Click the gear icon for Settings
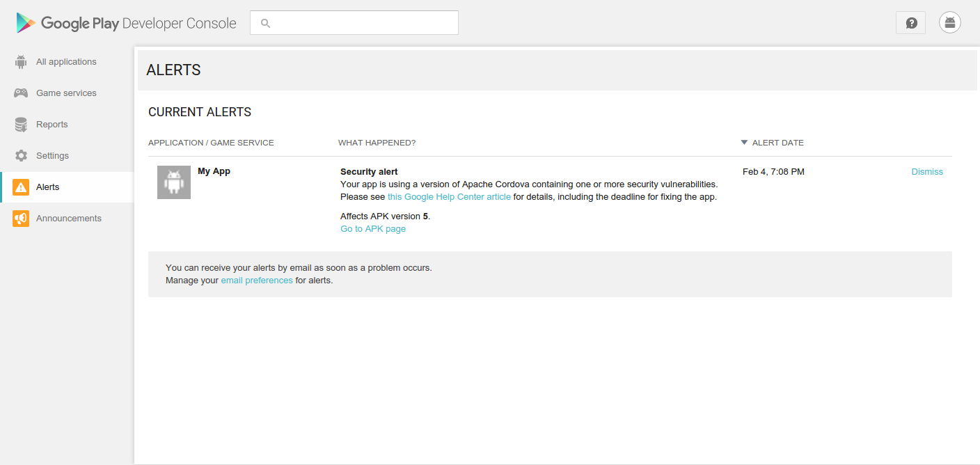The height and width of the screenshot is (465, 980). tap(21, 156)
